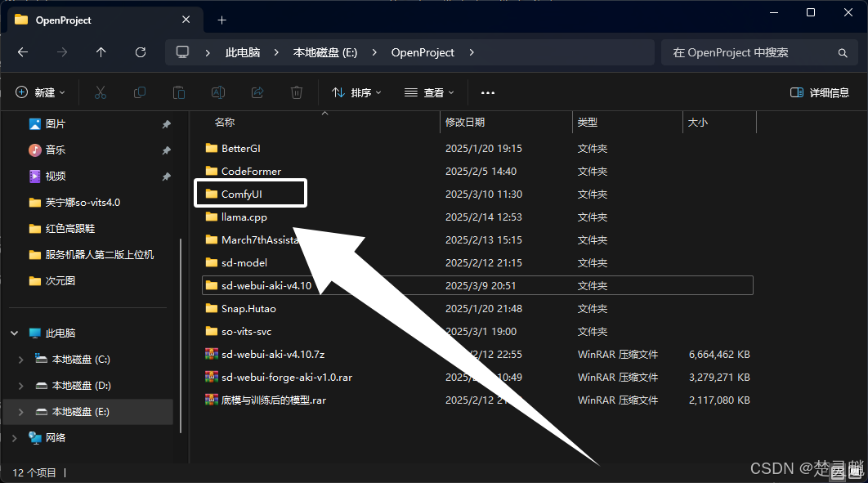Open the 查看 view dropdown
The width and height of the screenshot is (868, 483).
pyautogui.click(x=429, y=92)
